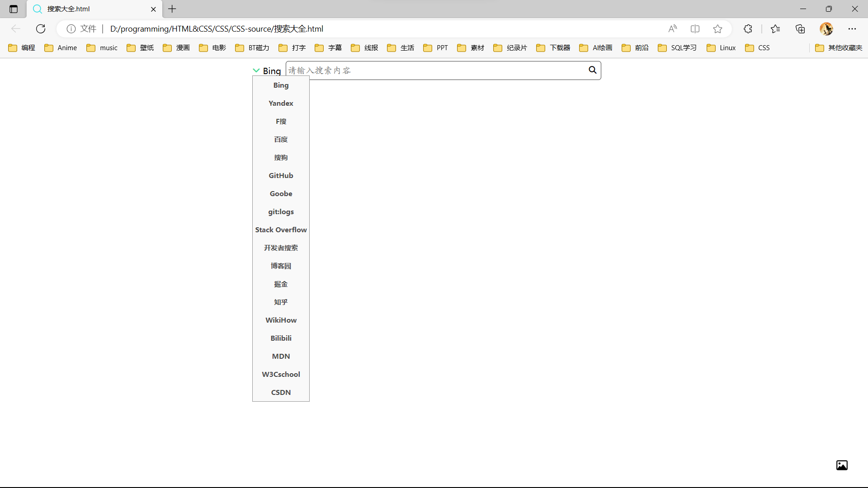Image resolution: width=868 pixels, height=488 pixels.
Task: Choose Stack Overflow in the engine list
Action: click(x=281, y=230)
